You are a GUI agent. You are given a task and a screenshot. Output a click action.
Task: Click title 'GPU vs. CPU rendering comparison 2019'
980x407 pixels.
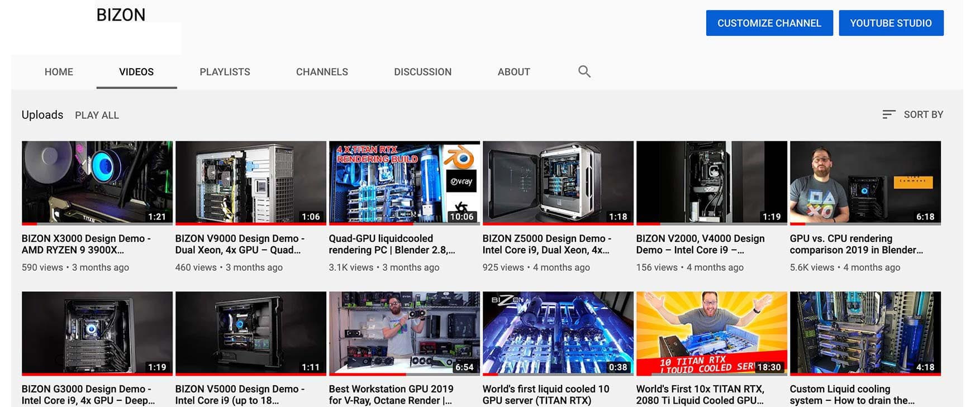click(857, 245)
